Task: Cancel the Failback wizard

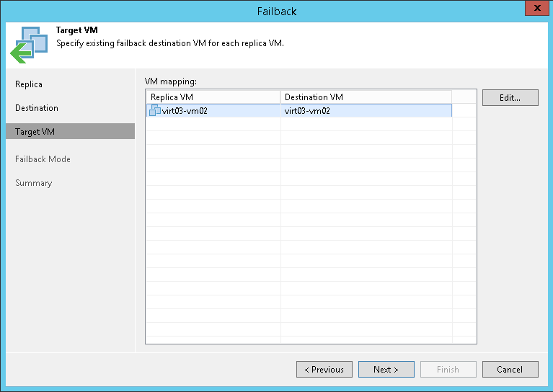Action: coord(510,370)
